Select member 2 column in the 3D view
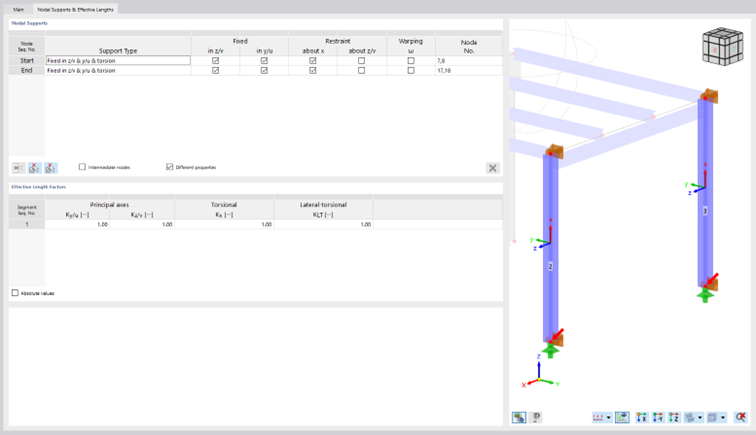This screenshot has height=435, width=756. (x=551, y=246)
